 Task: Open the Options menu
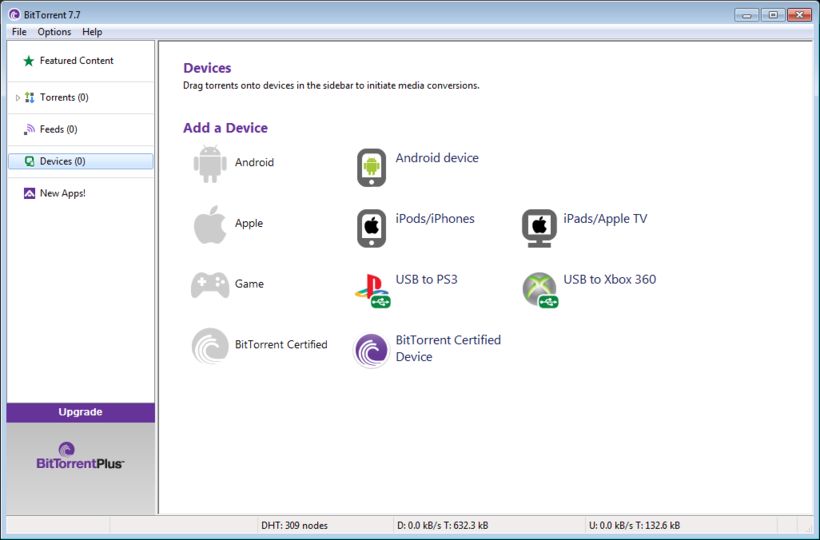(54, 32)
